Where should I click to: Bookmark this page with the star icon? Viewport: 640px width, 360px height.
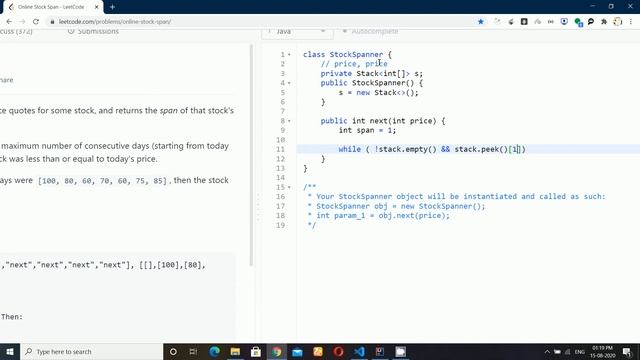coord(480,22)
